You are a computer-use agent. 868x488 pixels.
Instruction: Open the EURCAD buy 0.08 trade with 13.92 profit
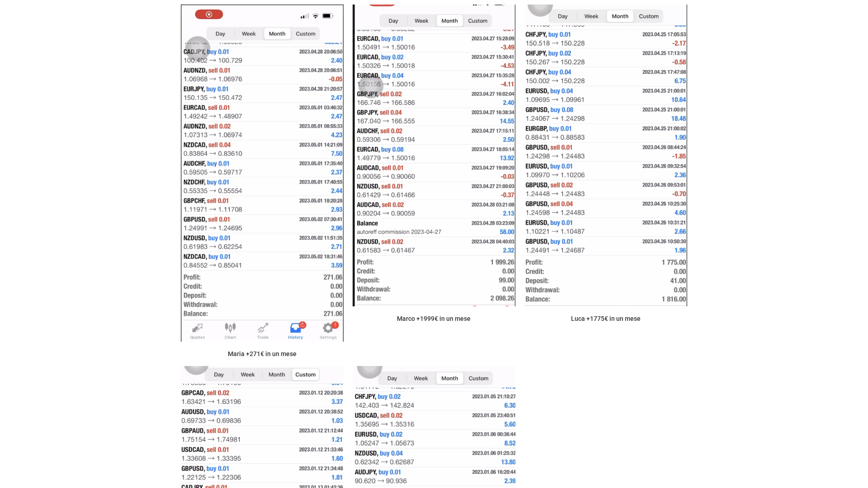click(435, 154)
